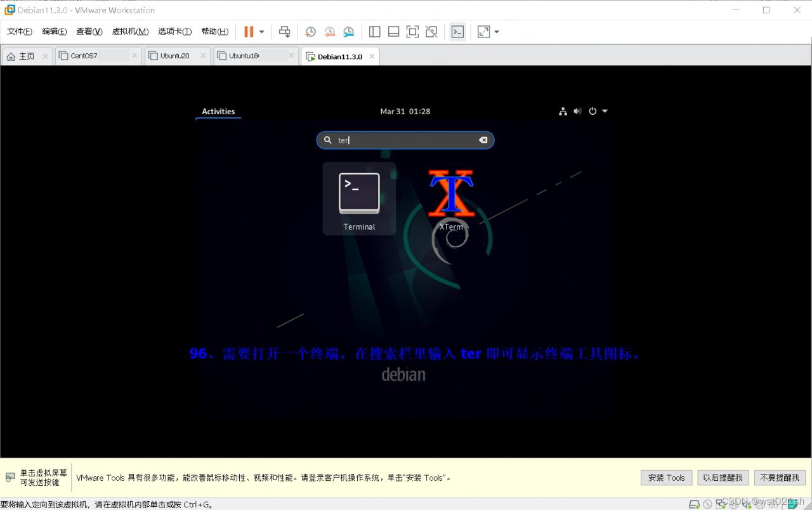
Task: Click the GNOME volume speaker icon
Action: pos(577,111)
